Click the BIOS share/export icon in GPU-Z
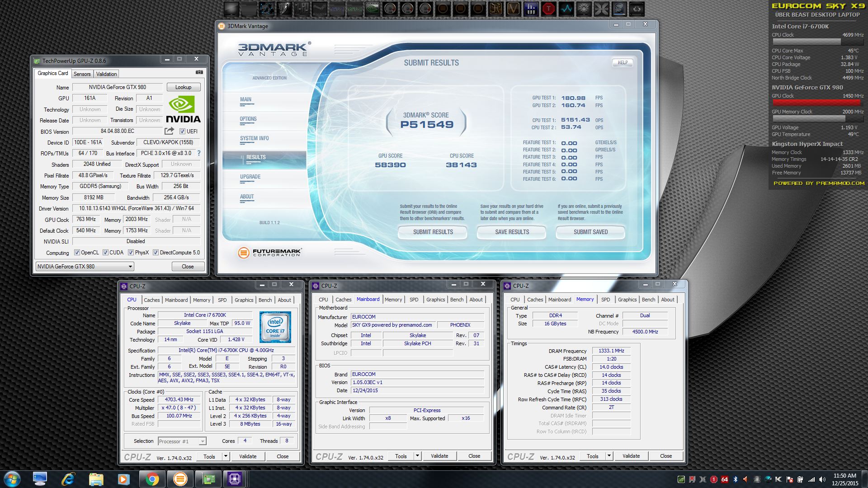 pyautogui.click(x=169, y=131)
